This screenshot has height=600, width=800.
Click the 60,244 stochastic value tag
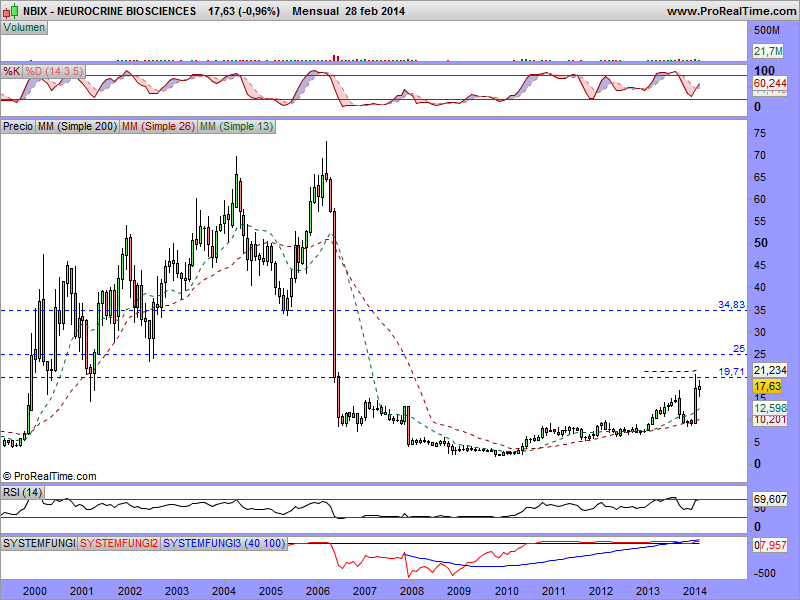click(x=770, y=83)
